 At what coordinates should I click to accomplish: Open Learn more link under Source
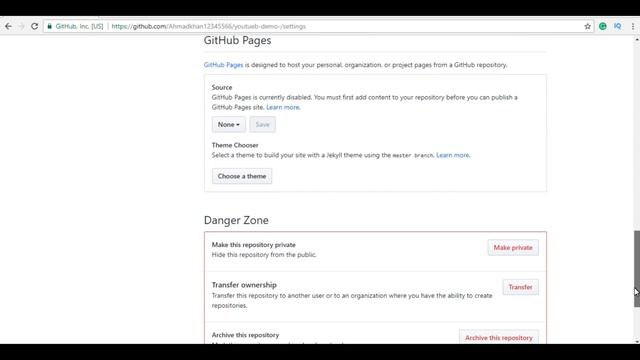pos(283,107)
